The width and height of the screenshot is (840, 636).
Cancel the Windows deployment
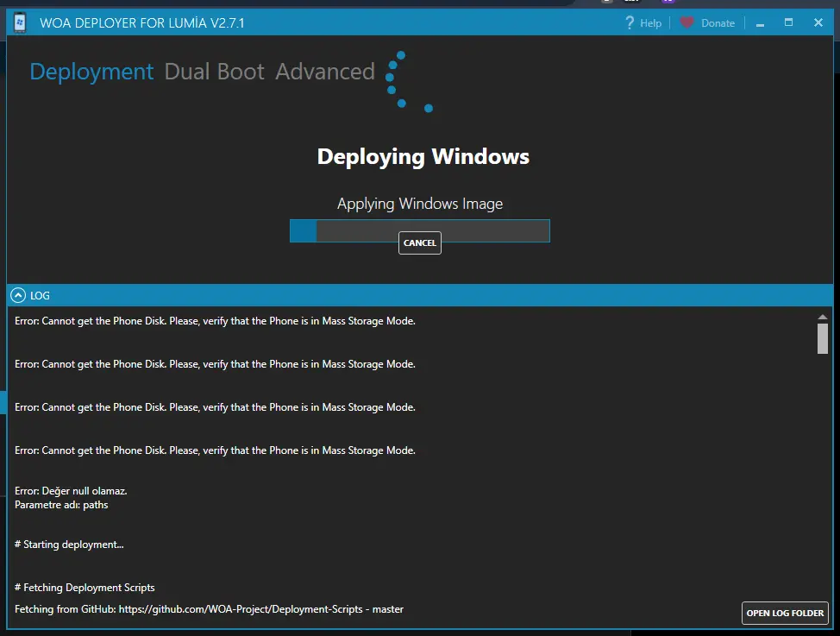pos(419,243)
